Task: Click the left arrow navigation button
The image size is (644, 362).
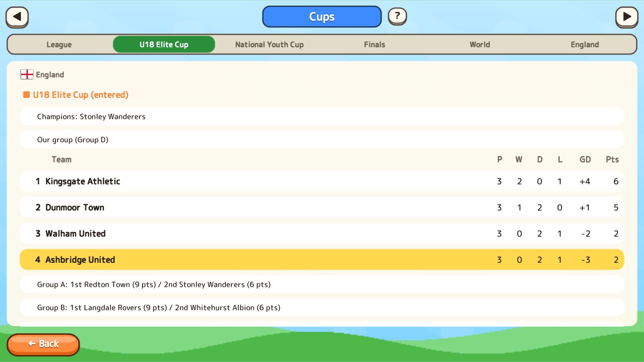Action: (x=17, y=17)
